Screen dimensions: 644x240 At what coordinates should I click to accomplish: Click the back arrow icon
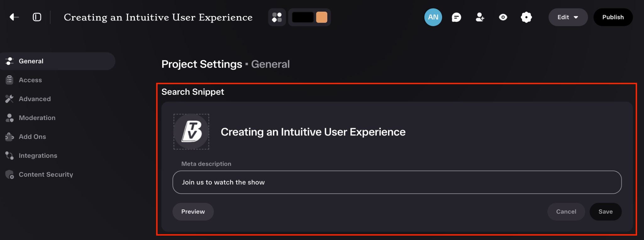14,17
